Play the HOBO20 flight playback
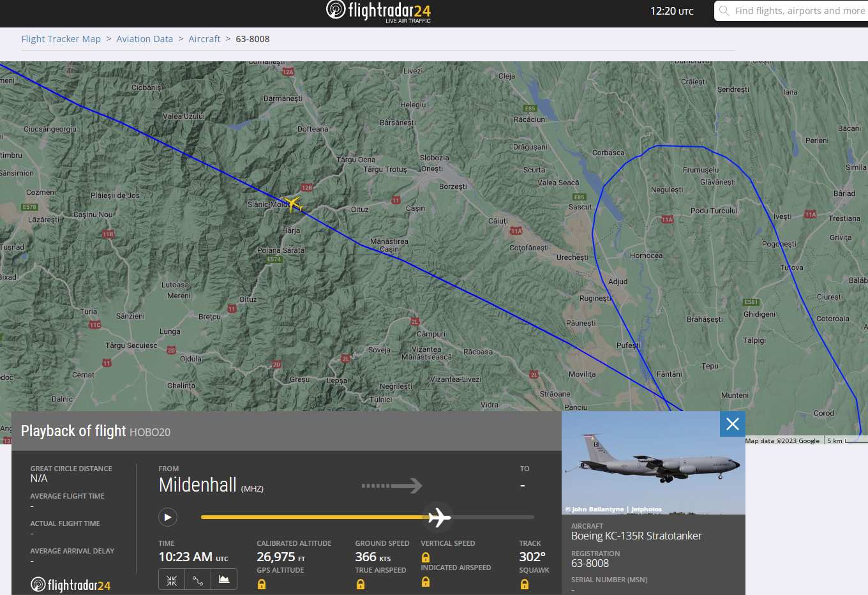 click(168, 517)
